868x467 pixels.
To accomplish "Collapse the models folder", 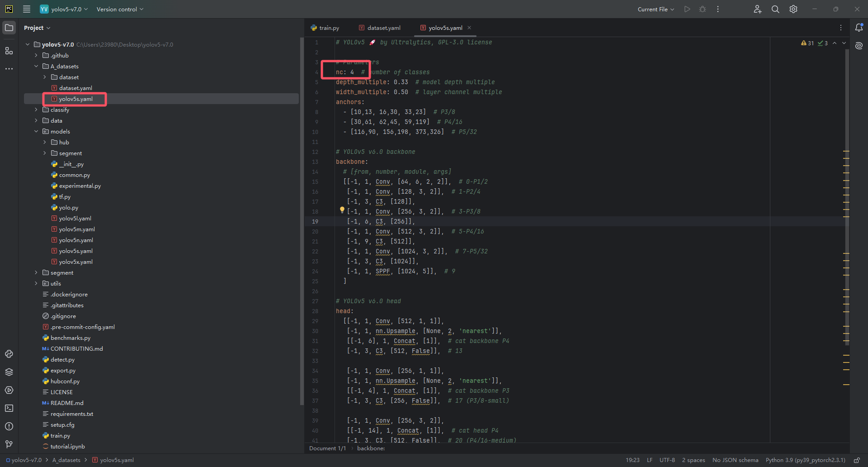I will [x=36, y=131].
